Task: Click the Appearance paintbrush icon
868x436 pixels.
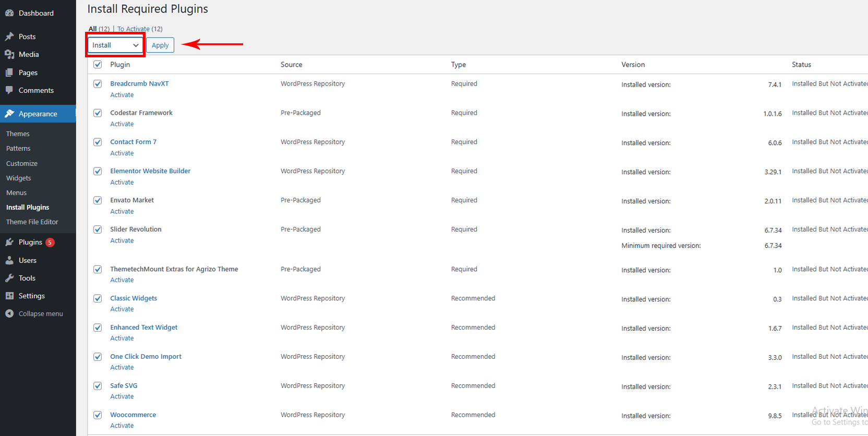Action: click(x=9, y=114)
